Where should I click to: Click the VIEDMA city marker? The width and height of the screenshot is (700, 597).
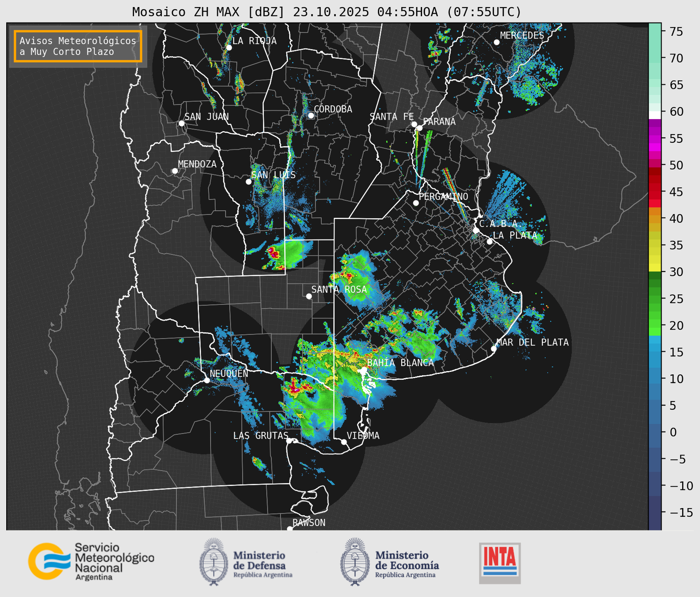point(344,442)
